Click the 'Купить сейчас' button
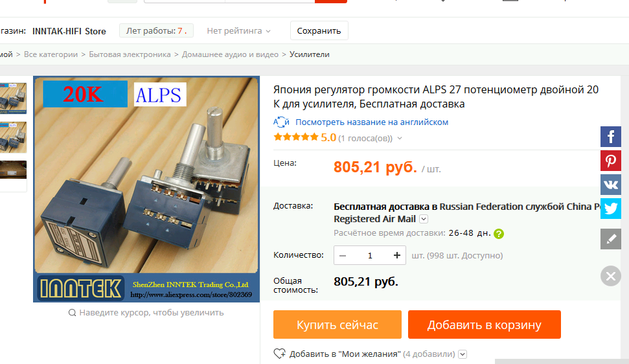 point(337,324)
